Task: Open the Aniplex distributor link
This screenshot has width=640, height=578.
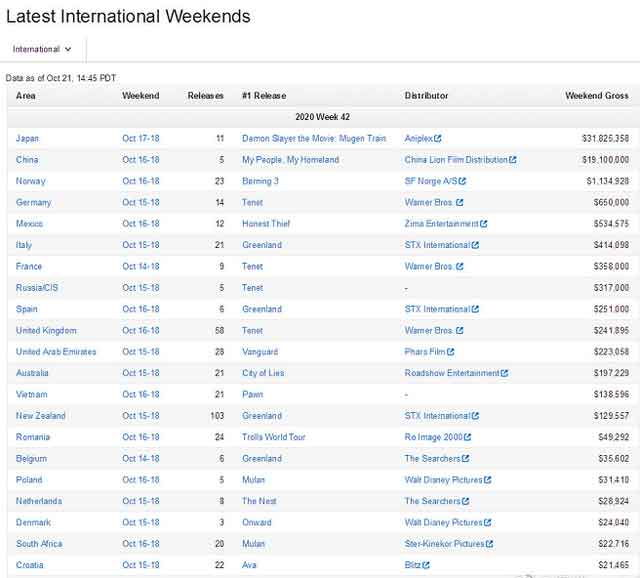Action: point(418,138)
